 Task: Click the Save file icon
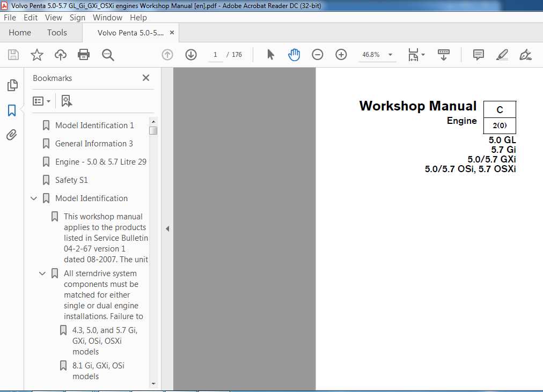click(13, 55)
